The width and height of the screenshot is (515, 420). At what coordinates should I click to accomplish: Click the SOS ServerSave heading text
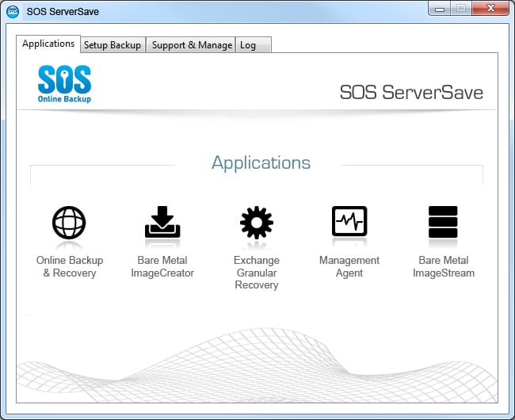tap(411, 92)
